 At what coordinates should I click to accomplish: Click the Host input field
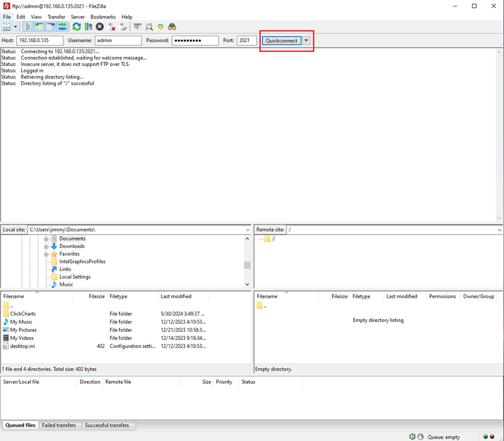click(40, 40)
